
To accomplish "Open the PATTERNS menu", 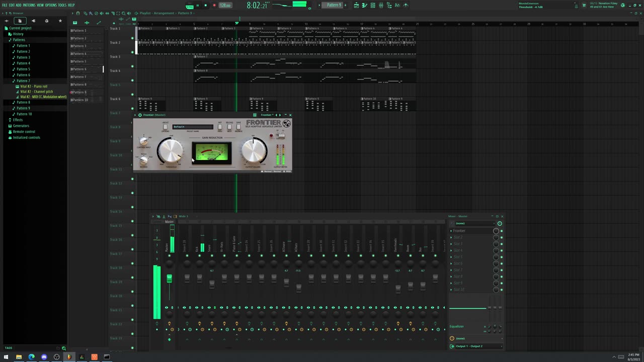I will coord(29,5).
